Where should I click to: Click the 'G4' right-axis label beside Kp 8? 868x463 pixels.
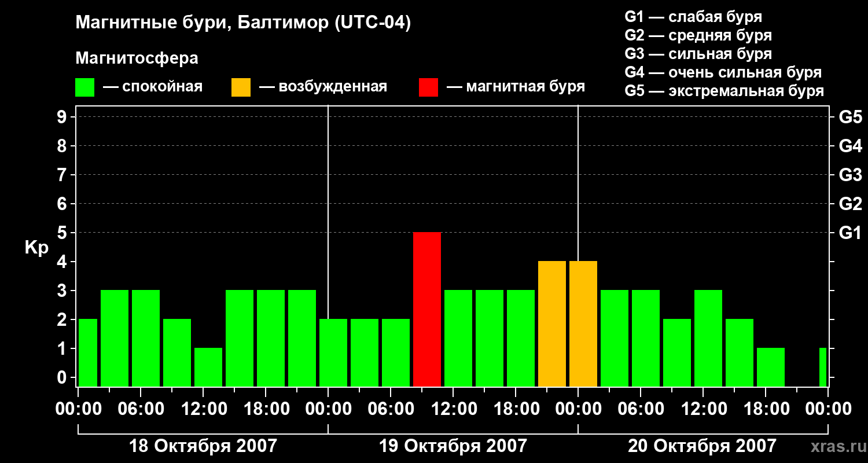click(850, 146)
